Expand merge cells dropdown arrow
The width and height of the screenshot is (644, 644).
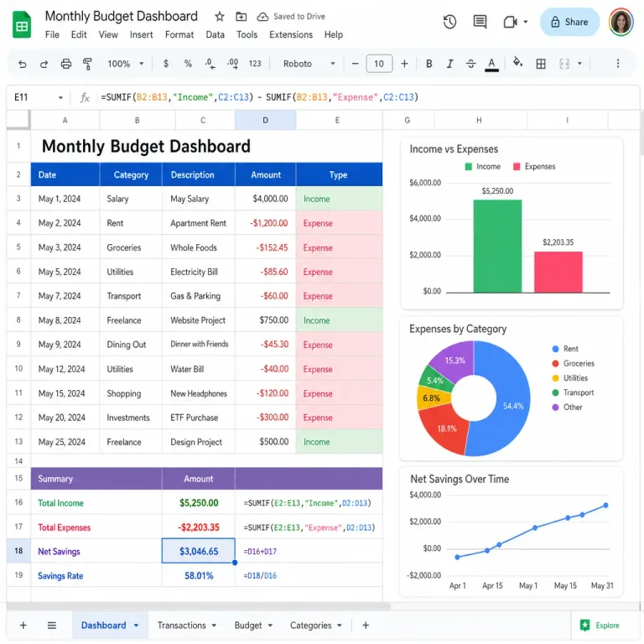point(579,64)
